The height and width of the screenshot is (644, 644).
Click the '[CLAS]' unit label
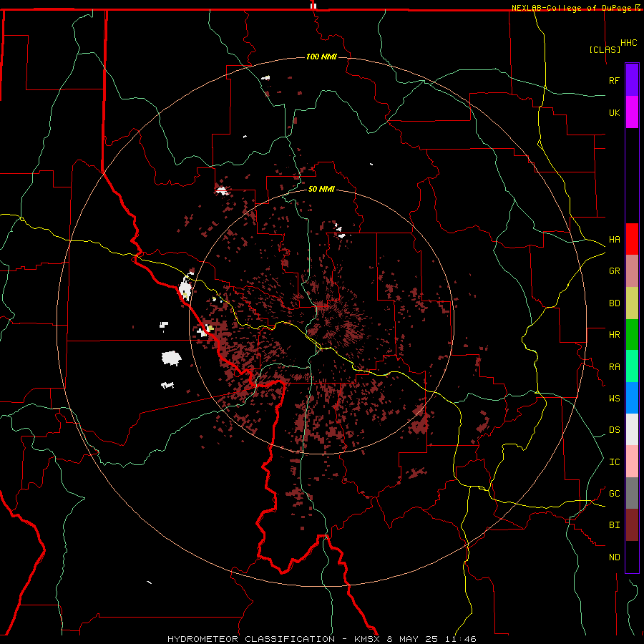[605, 50]
